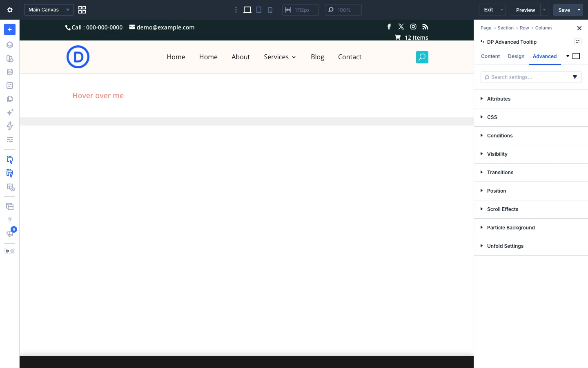Open the Main Canvas dropdown
Viewport: 588px width, 368px height.
click(49, 10)
